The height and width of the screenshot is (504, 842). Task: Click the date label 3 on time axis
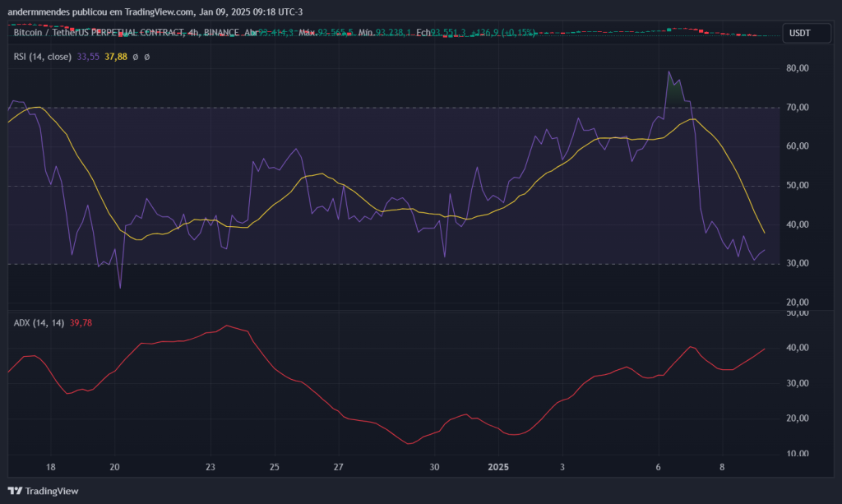(x=562, y=467)
